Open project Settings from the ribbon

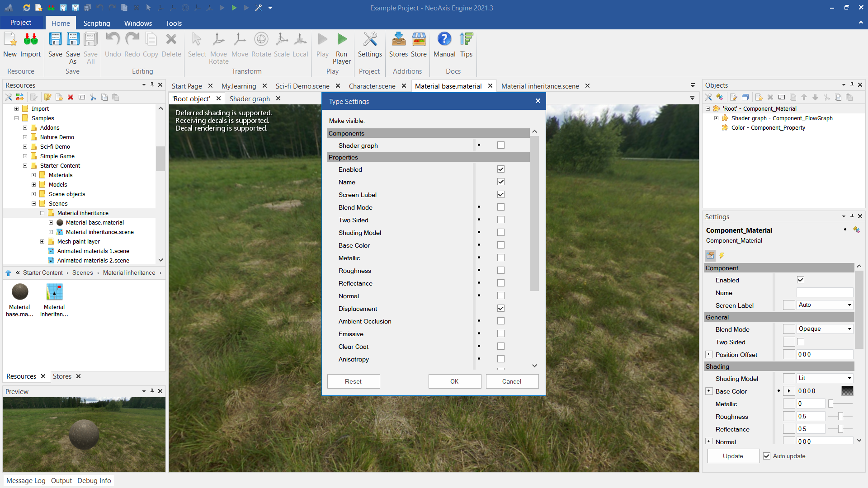pos(370,40)
